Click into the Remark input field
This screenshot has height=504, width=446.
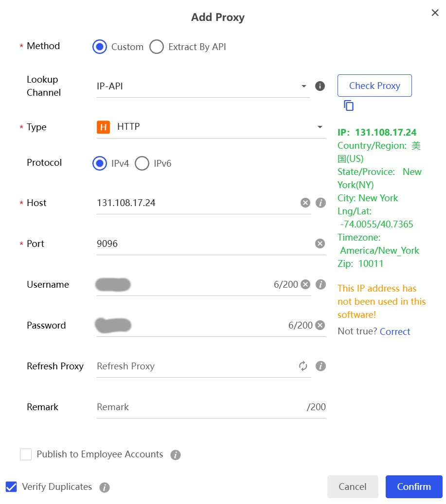coord(199,407)
